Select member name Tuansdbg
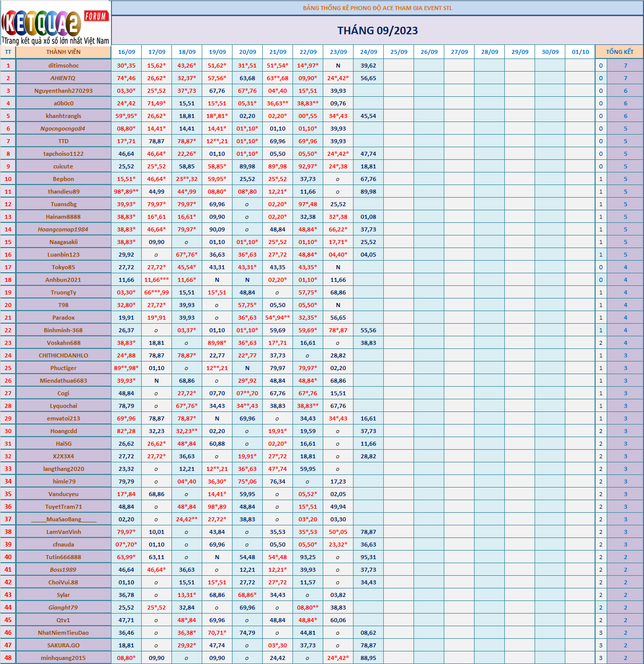This screenshot has height=664, width=644. pyautogui.click(x=64, y=204)
